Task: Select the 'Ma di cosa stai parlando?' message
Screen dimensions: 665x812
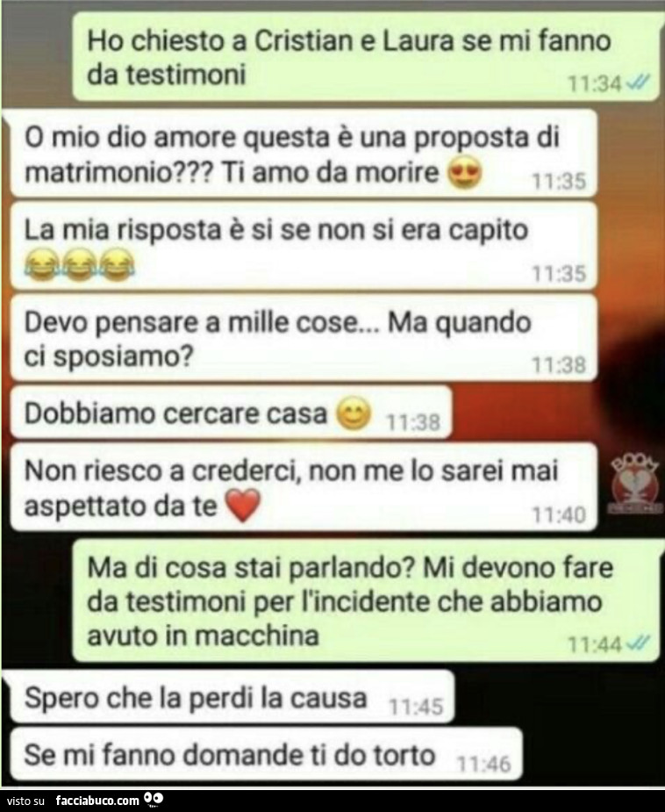Action: click(367, 600)
